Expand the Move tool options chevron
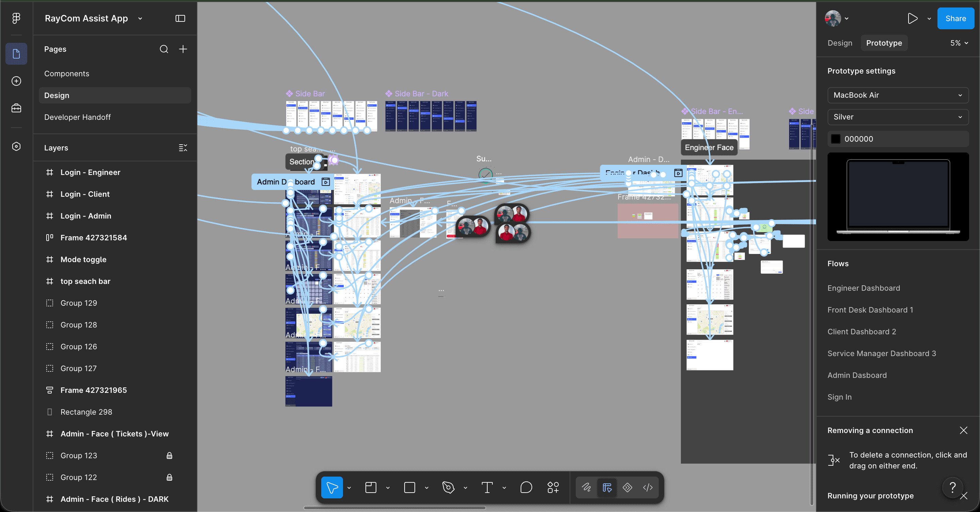The width and height of the screenshot is (980, 512). [349, 487]
